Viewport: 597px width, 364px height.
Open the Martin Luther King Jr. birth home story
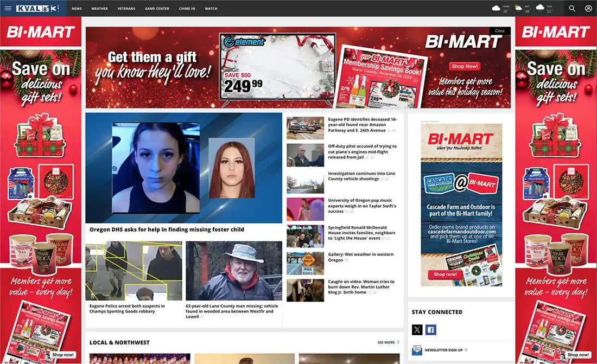[361, 287]
